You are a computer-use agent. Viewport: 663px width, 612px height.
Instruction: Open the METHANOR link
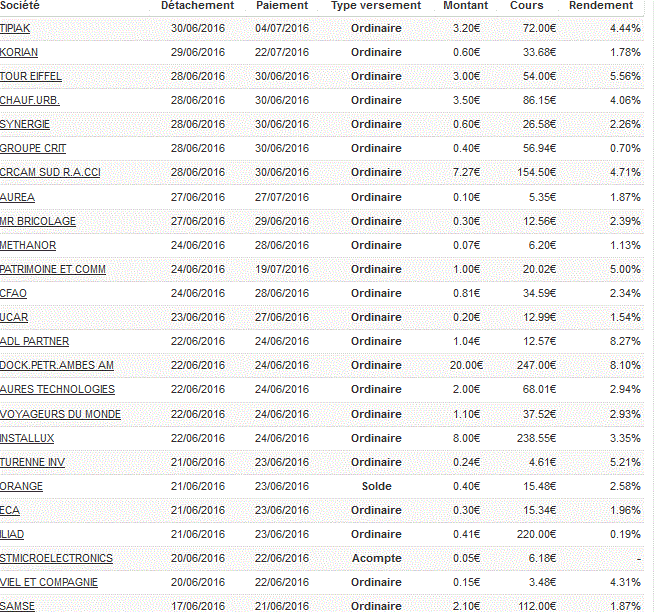click(x=28, y=246)
